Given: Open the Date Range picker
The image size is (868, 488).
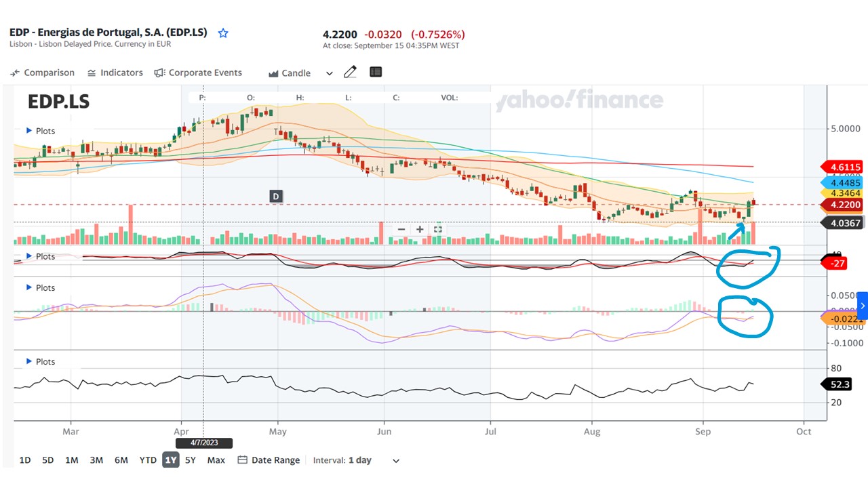Looking at the screenshot, I should tap(269, 460).
